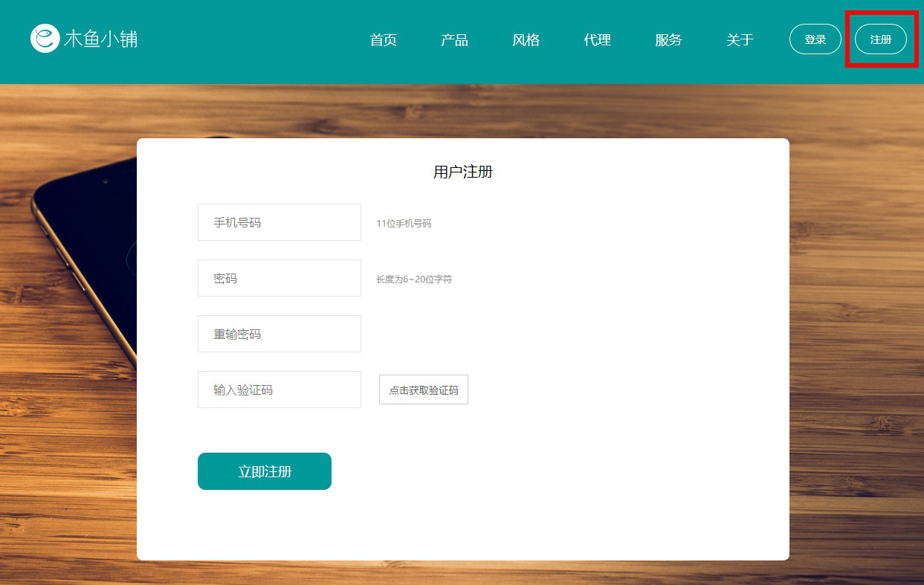Open the 产品 navigation item
The width and height of the screenshot is (924, 585).
455,40
